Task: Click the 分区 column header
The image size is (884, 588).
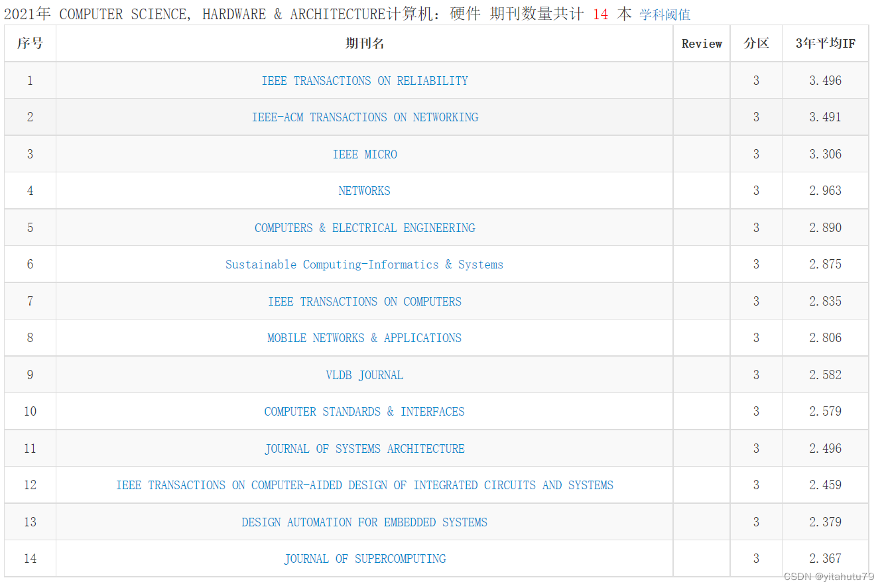Action: pos(756,44)
